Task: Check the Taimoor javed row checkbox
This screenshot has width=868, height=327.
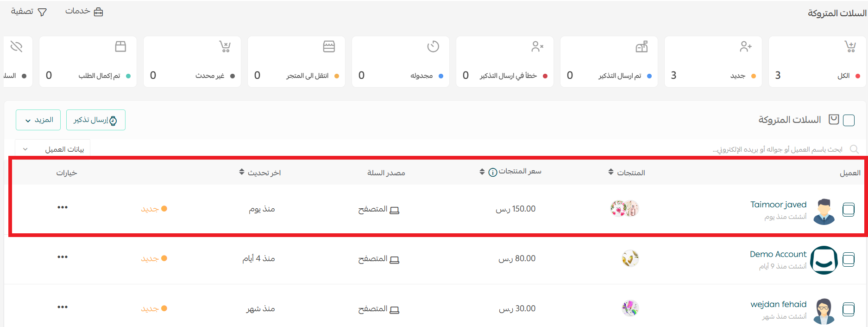Action: (x=848, y=210)
